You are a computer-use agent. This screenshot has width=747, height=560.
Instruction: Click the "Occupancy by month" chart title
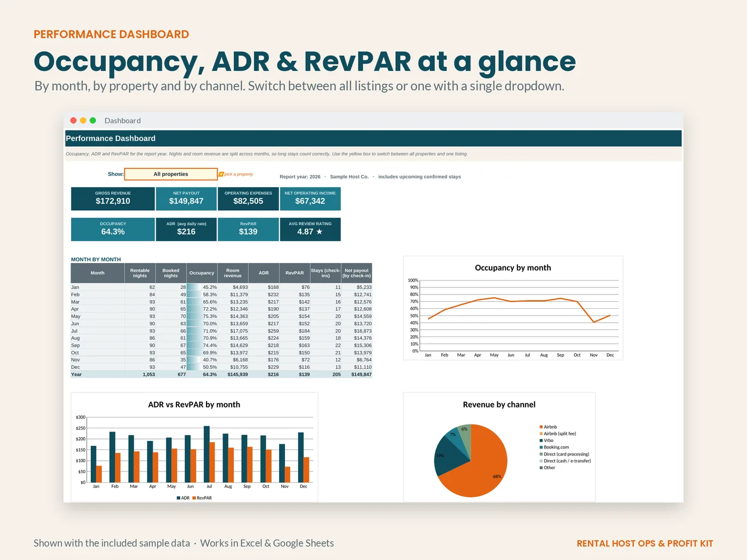coord(513,268)
